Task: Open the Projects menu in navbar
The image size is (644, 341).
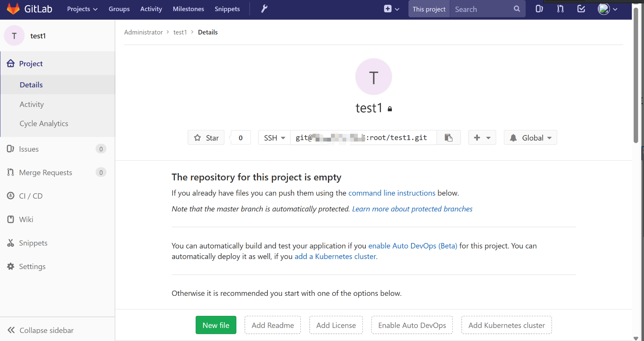Action: pos(82,9)
